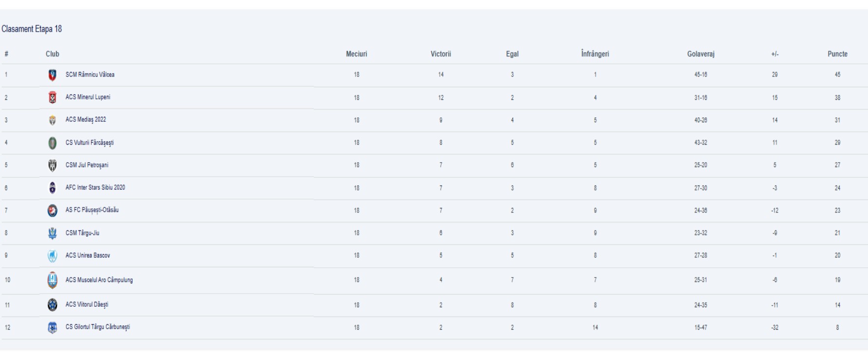868x353 pixels.
Task: Click the Victorii column header
Action: (441, 54)
